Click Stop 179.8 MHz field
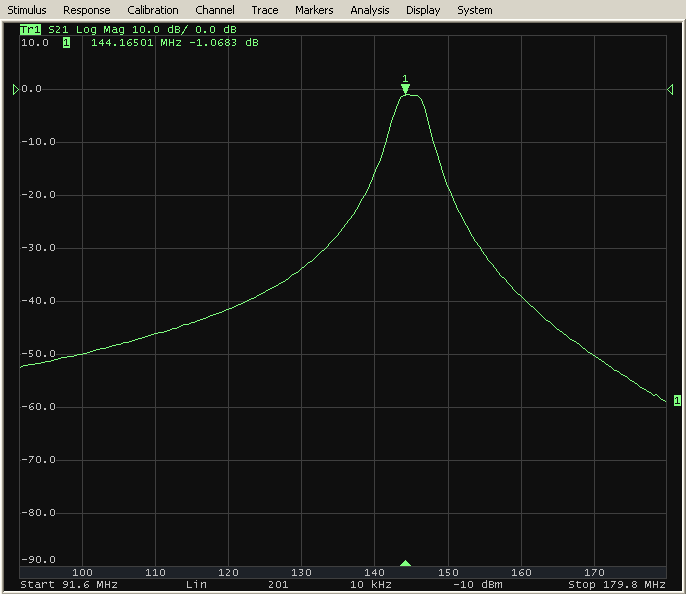 [x=617, y=585]
